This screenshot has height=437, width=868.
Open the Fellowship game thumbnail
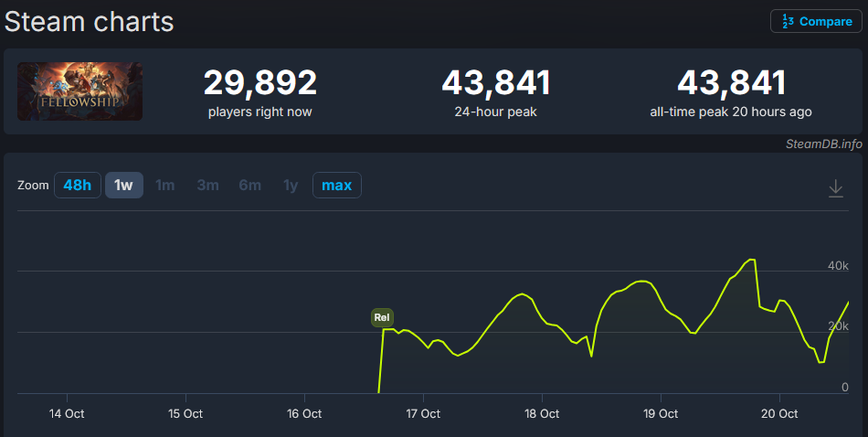coord(79,91)
